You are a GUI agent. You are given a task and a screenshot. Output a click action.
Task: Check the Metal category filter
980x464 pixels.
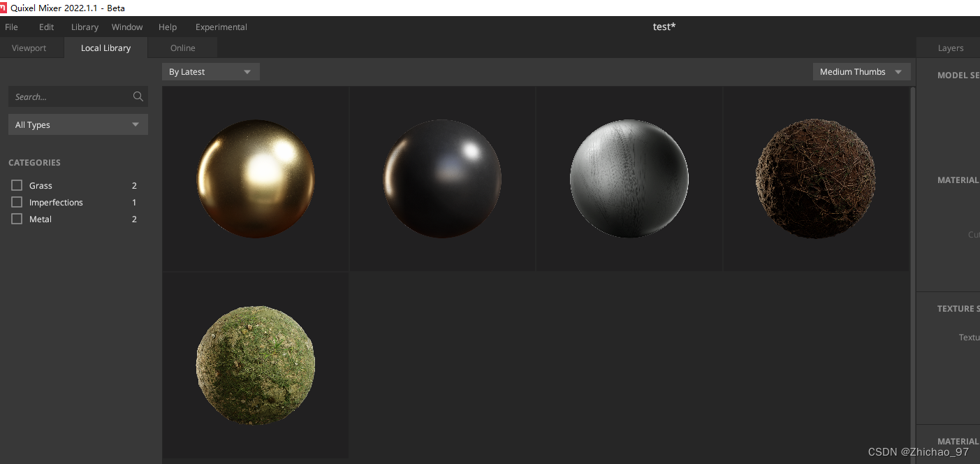(x=17, y=219)
